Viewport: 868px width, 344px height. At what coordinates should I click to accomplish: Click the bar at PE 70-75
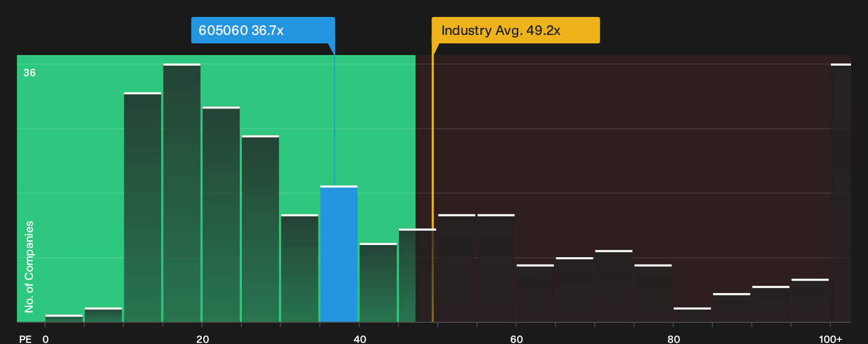pyautogui.click(x=613, y=286)
